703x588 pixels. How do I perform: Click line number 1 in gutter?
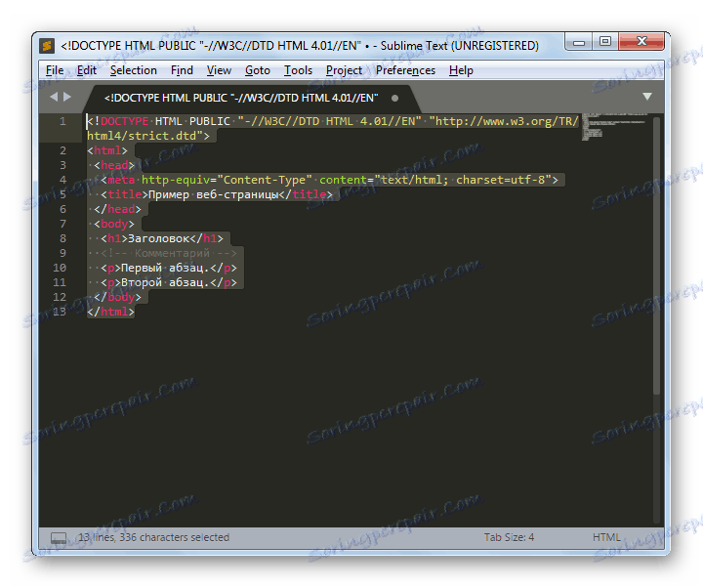[x=62, y=121]
